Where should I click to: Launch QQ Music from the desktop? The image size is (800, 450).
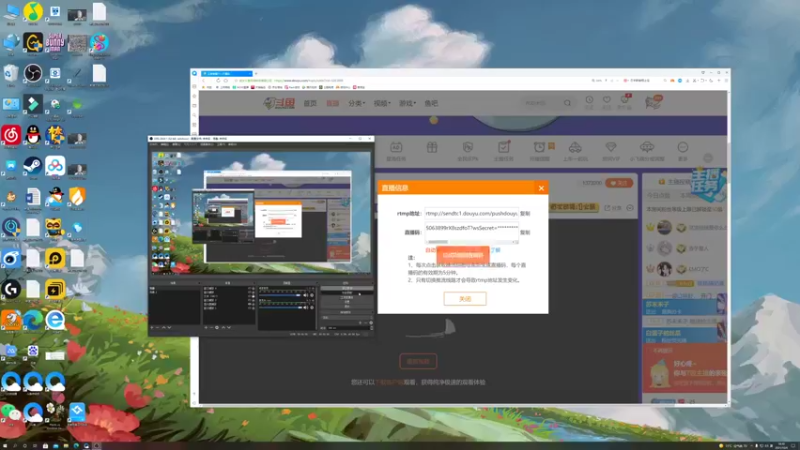pos(33,12)
